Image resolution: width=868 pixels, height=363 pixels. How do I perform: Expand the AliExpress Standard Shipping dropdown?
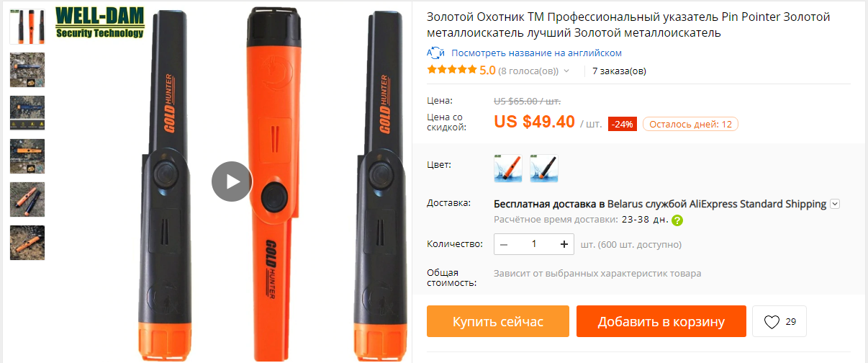point(835,204)
